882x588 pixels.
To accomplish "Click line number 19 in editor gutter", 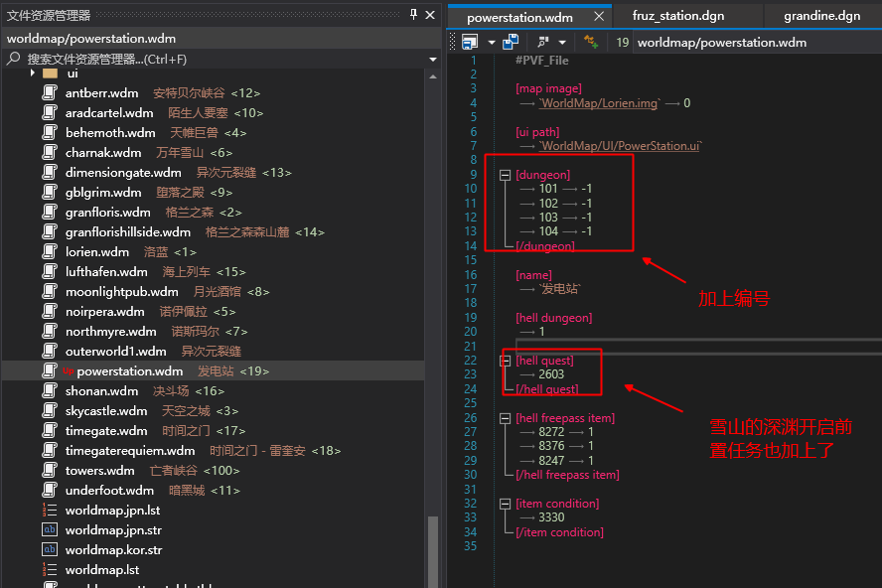I will pyautogui.click(x=470, y=318).
